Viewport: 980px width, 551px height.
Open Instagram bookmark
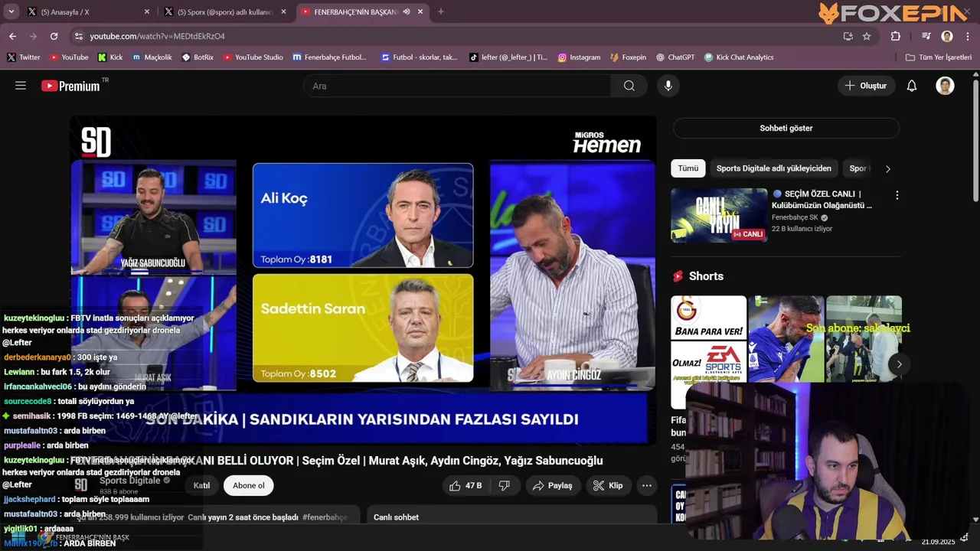pos(579,57)
